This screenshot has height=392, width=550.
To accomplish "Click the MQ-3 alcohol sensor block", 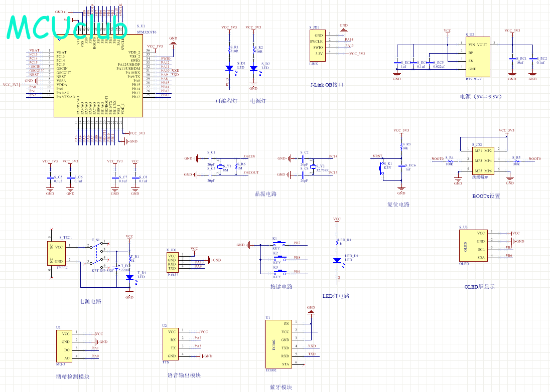I will tap(64, 345).
